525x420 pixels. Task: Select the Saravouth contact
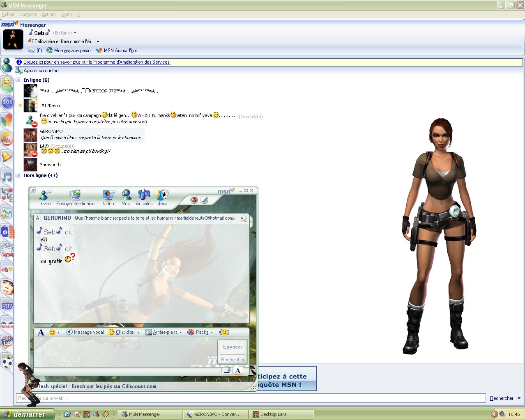[42, 165]
